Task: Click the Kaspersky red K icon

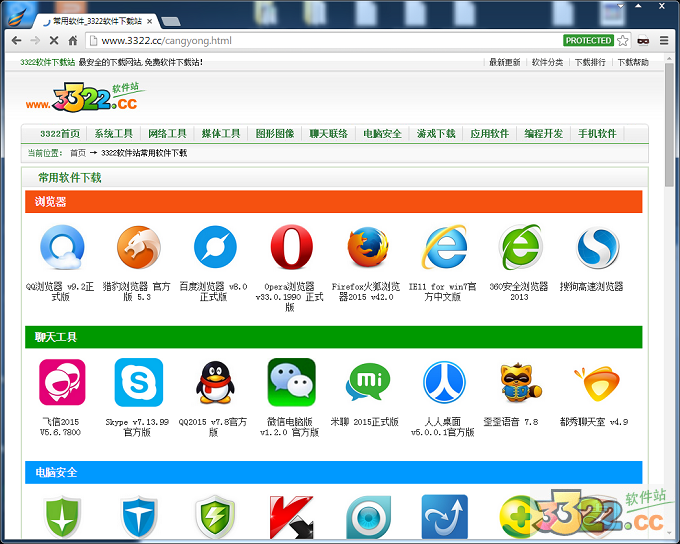Action: pos(291,517)
